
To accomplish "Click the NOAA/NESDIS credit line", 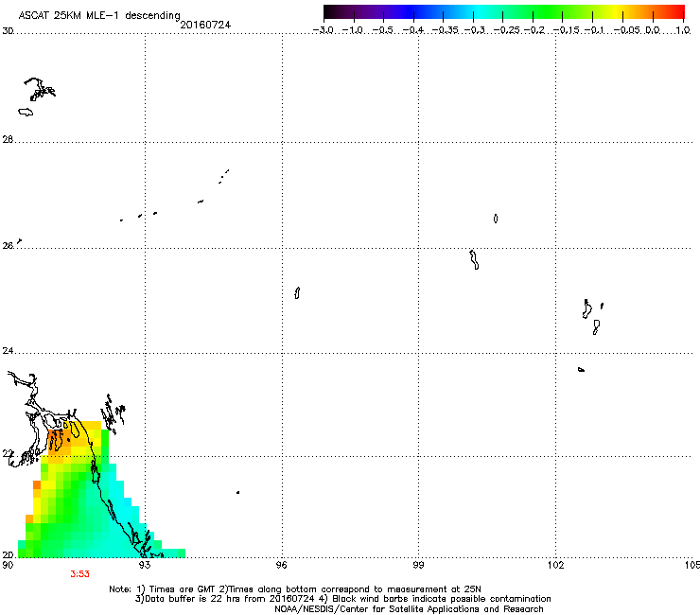I will click(409, 609).
